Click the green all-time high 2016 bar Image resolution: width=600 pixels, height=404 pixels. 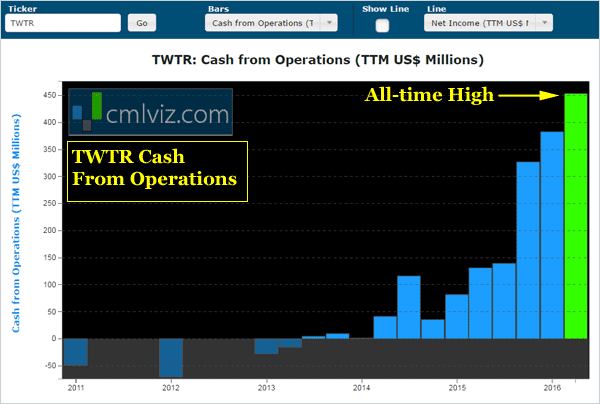coord(576,216)
